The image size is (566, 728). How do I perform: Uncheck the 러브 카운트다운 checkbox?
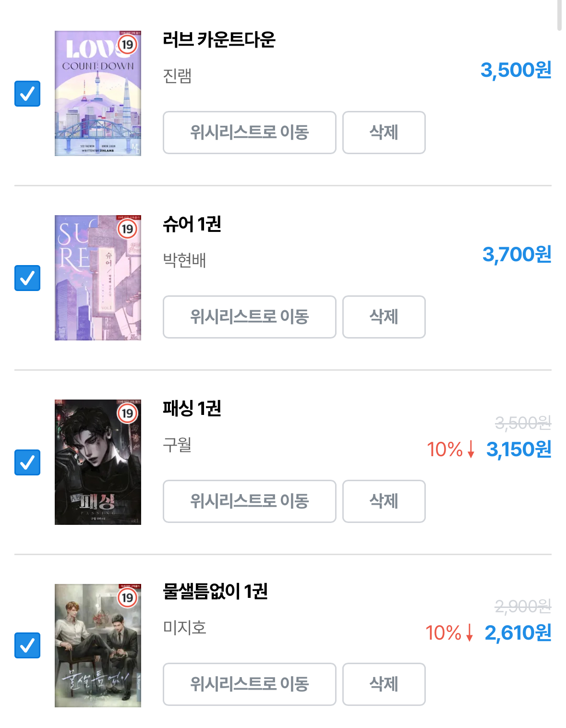(x=27, y=94)
